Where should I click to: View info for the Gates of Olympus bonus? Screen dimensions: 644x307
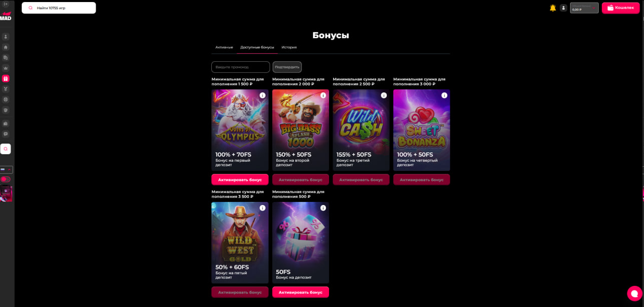tap(263, 95)
